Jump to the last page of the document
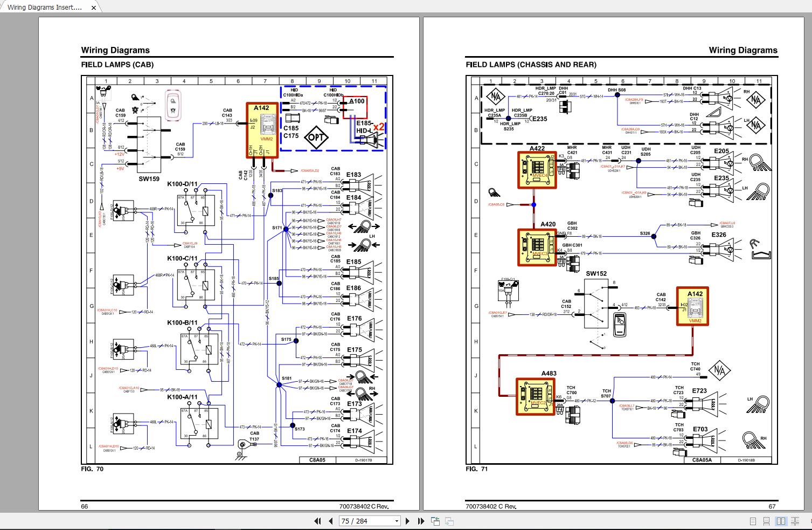Image resolution: width=812 pixels, height=530 pixels. pos(421,521)
